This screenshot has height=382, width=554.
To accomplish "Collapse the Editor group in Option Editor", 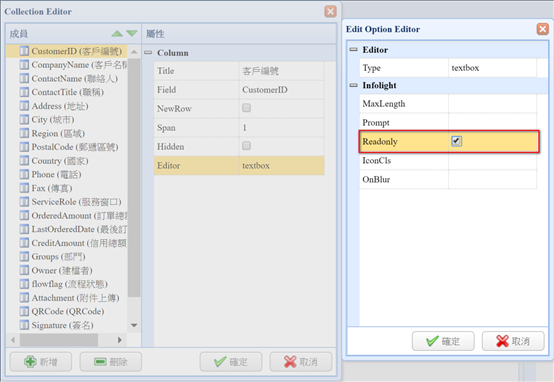I will click(x=354, y=49).
